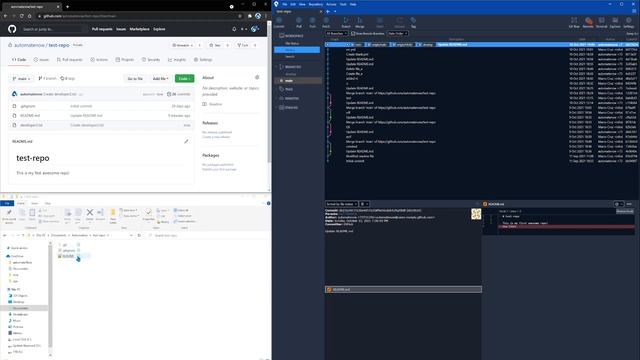Tick checkbox beside README.md in Sourcetree file list
This screenshot has height=360, width=640.
coord(329,289)
